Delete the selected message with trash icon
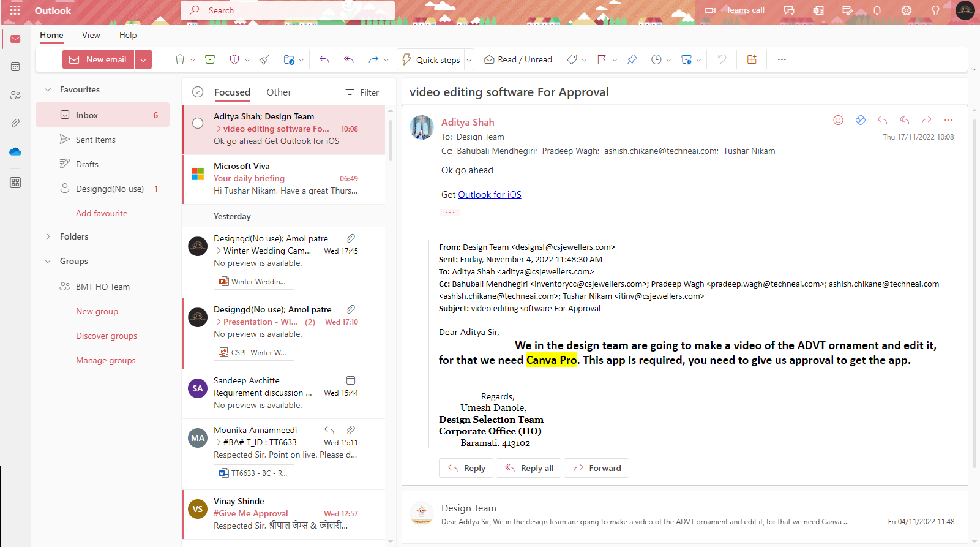The width and height of the screenshot is (980, 547). (x=180, y=59)
